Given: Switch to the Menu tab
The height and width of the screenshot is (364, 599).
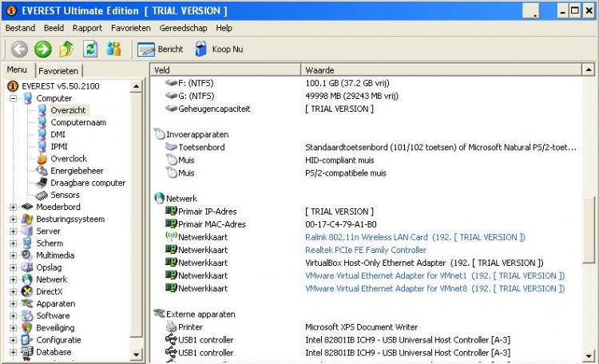Looking at the screenshot, I should pos(17,70).
